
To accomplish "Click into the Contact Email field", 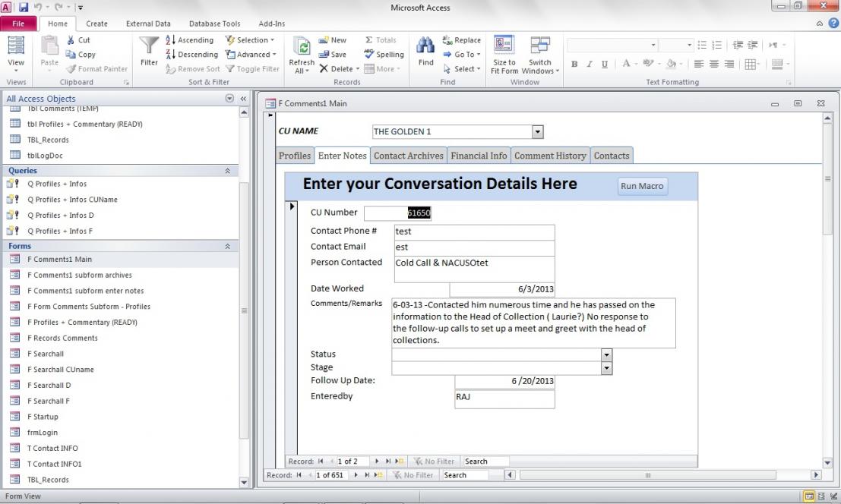I will [474, 247].
